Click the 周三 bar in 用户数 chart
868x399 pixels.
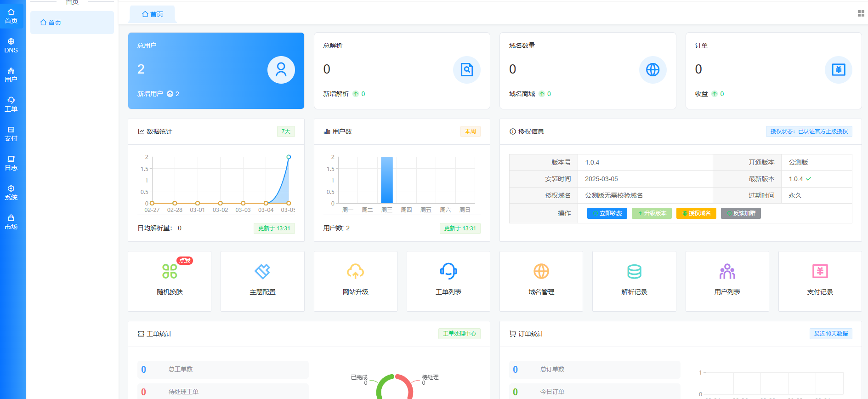click(x=387, y=180)
